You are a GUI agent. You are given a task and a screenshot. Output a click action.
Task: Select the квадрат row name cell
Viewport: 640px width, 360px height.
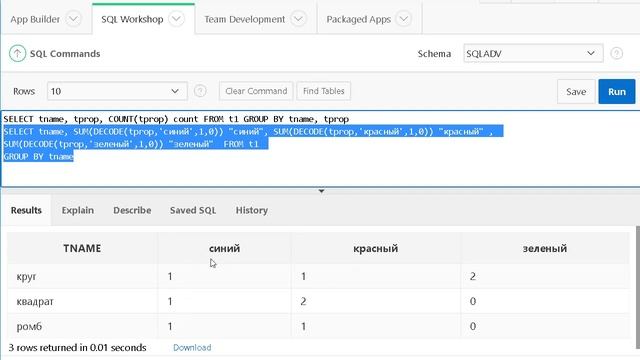point(82,301)
